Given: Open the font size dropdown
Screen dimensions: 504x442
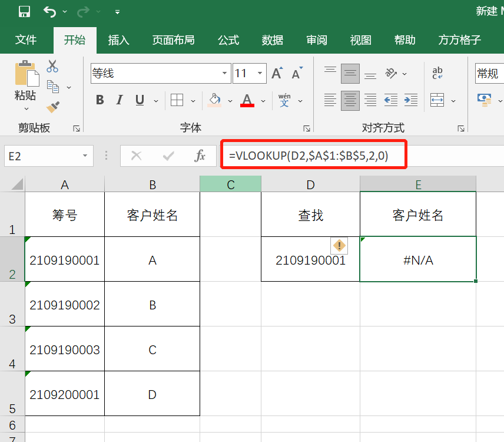Looking at the screenshot, I should [261, 74].
